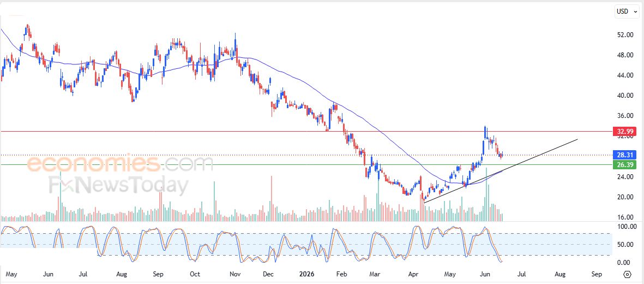Viewport: 644px width, 284px height.
Task: Click the 36.00 price axis value
Action: (625, 116)
